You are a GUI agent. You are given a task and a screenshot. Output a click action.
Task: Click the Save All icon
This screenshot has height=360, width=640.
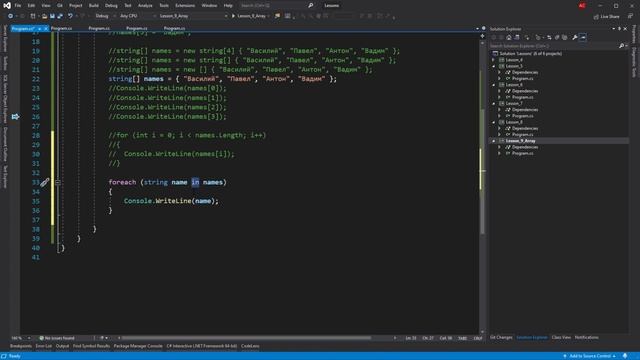coord(60,16)
